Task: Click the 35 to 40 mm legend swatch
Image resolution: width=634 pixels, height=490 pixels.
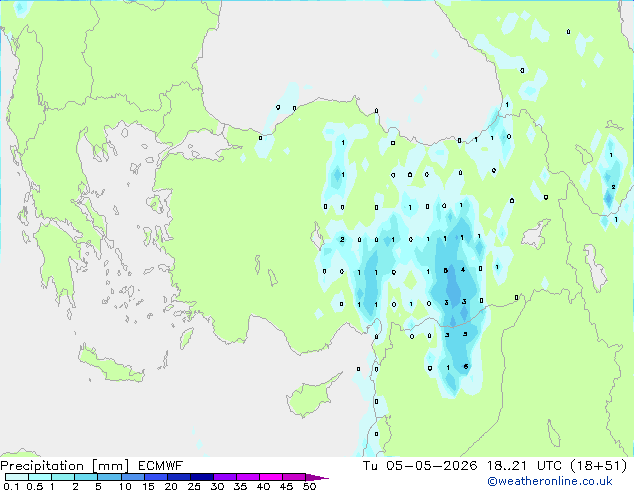Action: click(x=247, y=477)
